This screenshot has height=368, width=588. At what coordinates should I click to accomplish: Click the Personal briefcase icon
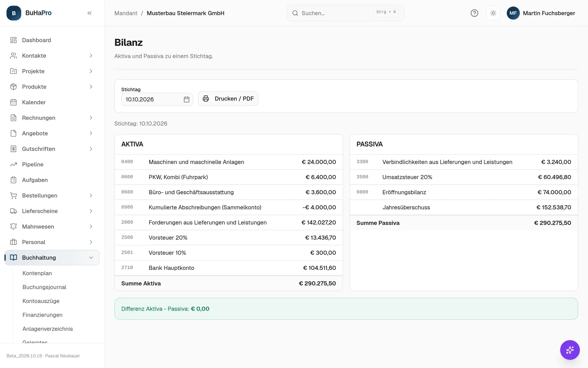[x=13, y=242]
